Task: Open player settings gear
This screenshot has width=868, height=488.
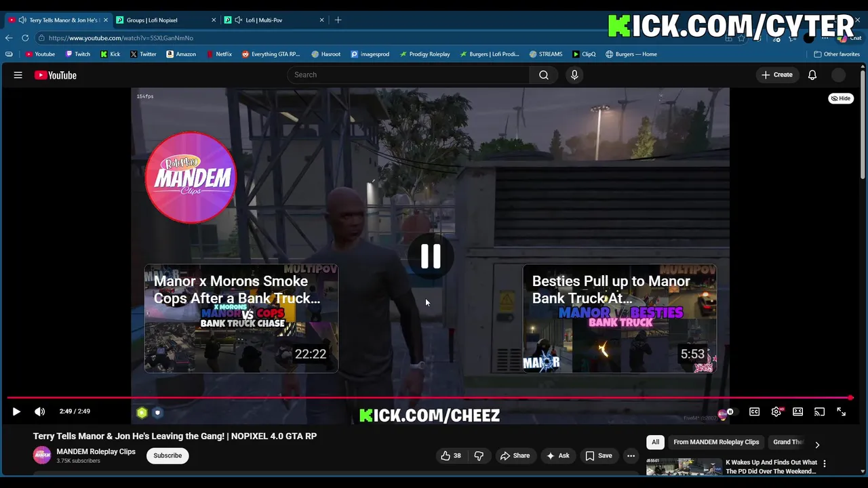Action: click(776, 411)
